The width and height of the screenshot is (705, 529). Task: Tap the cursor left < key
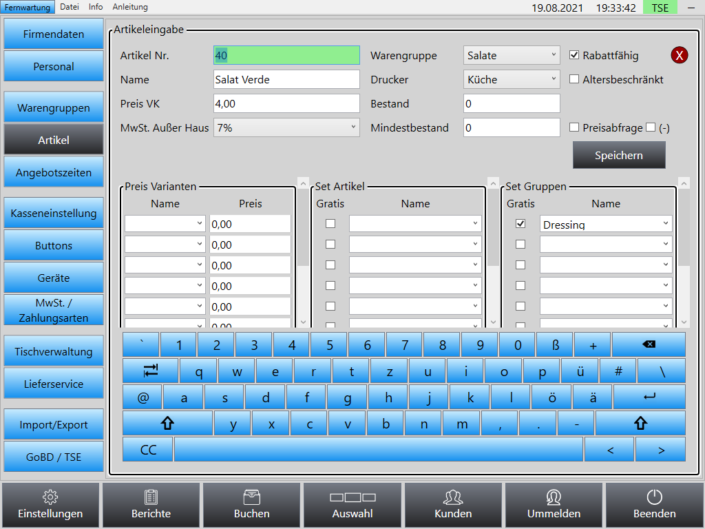[610, 449]
